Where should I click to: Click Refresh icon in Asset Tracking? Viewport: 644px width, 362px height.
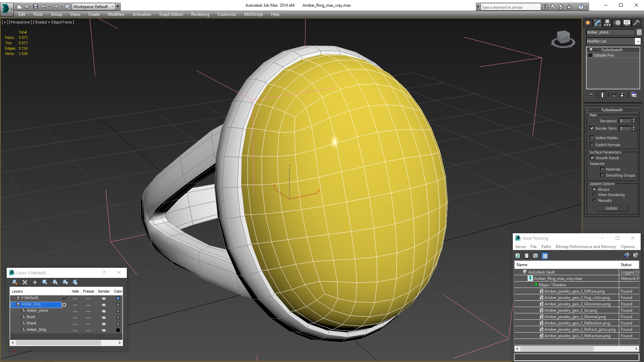coord(518,256)
